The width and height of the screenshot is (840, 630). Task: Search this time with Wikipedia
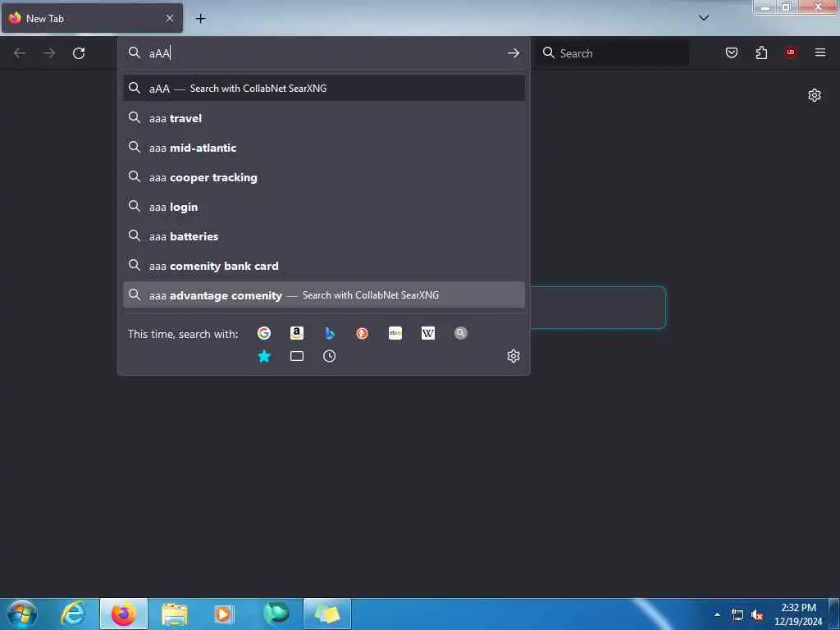click(428, 333)
